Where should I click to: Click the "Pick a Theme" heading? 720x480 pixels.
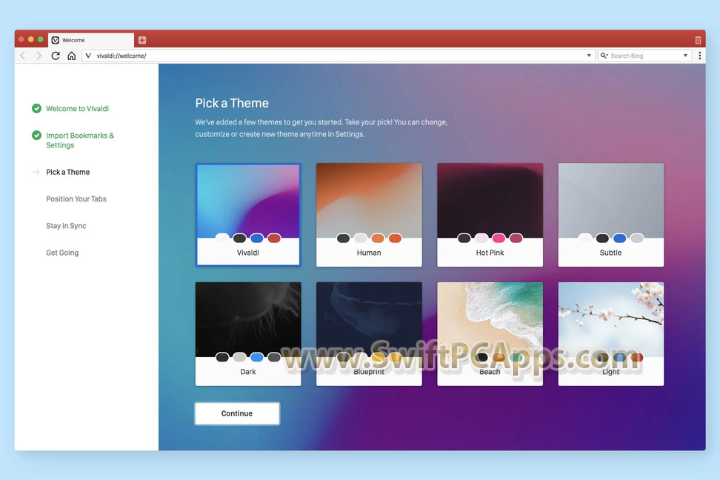click(x=232, y=103)
